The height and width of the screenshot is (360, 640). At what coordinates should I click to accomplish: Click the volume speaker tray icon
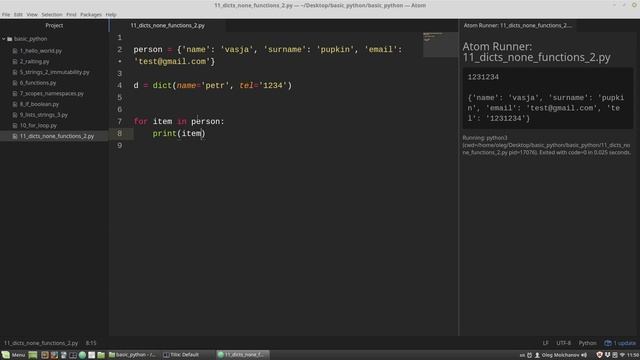(x=584, y=355)
